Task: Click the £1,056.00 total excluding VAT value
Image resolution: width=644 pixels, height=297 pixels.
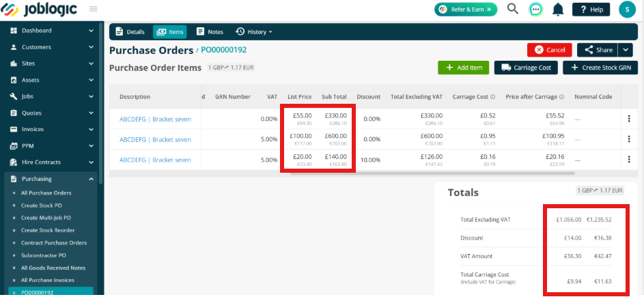Action: [568, 220]
